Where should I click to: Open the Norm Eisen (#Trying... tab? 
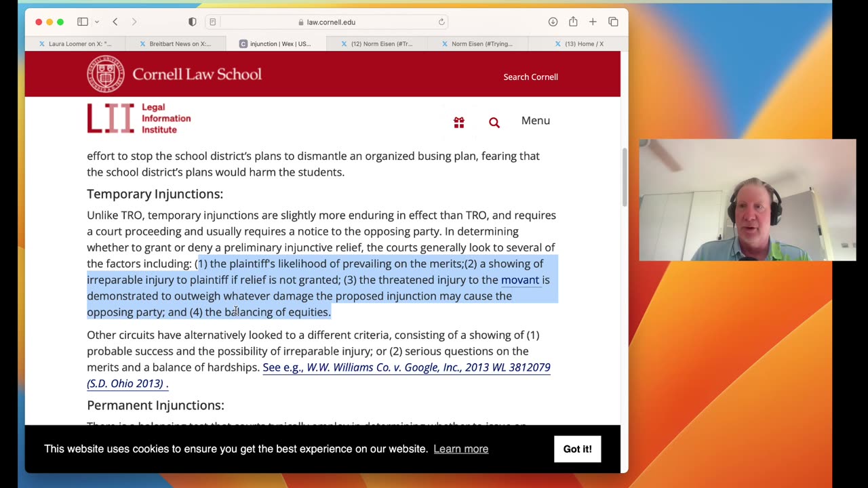point(477,43)
